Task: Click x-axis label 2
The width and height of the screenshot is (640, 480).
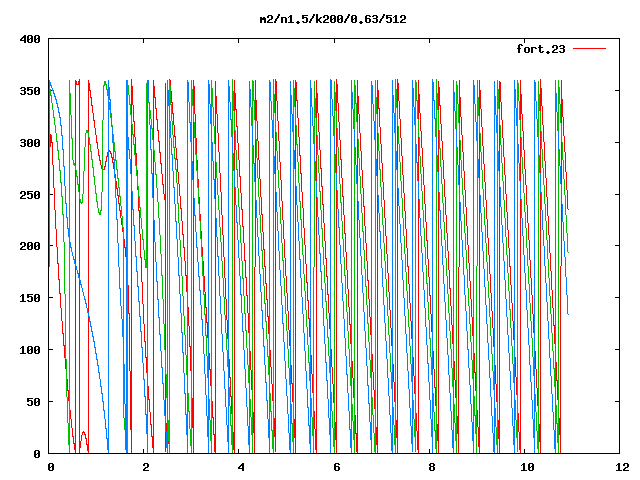Action: click(x=146, y=467)
